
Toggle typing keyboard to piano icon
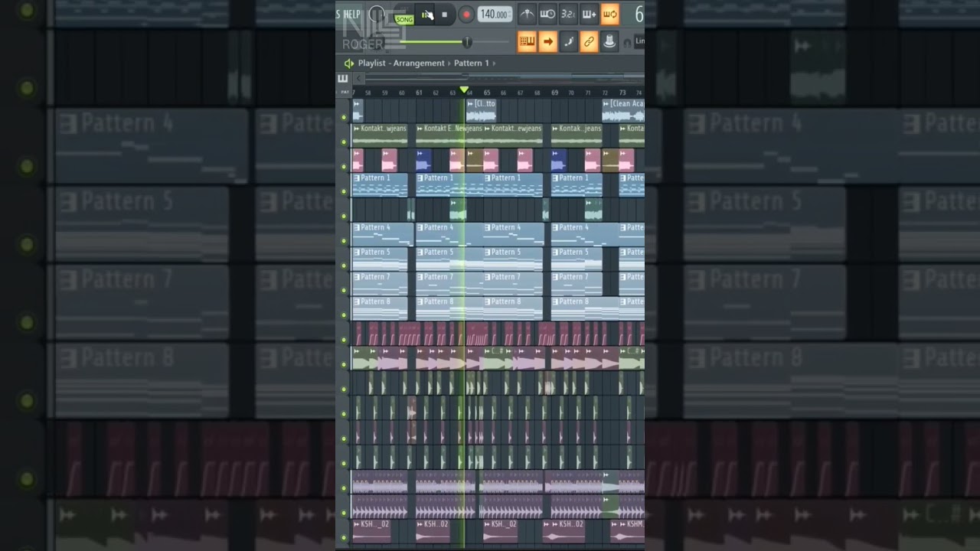tap(527, 42)
